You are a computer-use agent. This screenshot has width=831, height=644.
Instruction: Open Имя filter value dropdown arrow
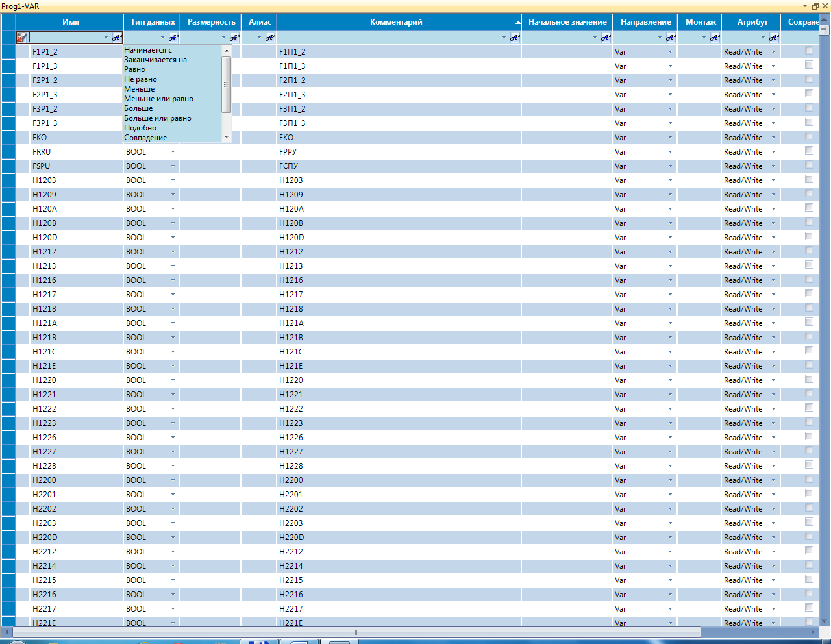(x=106, y=38)
